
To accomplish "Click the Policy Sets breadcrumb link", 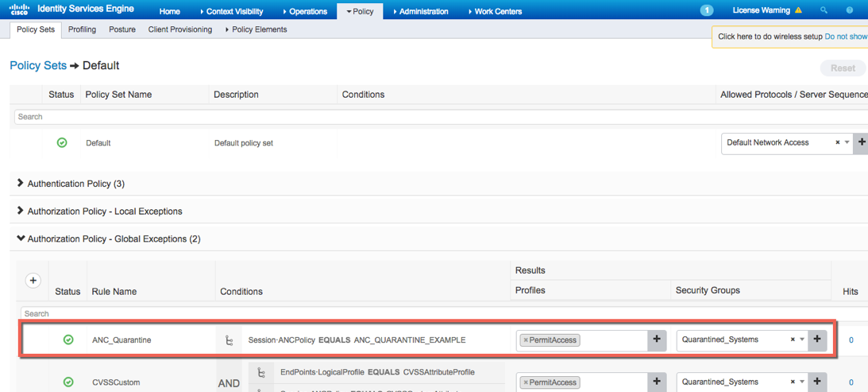I will 38,65.
